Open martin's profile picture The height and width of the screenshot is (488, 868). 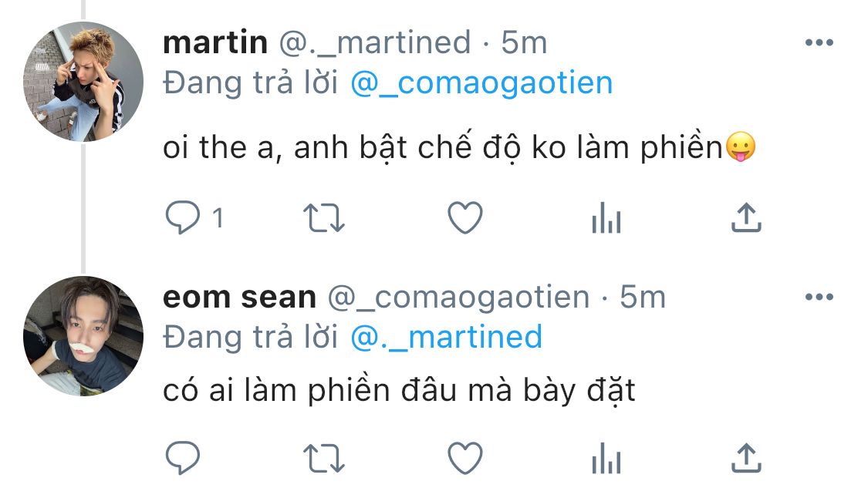coord(83,82)
